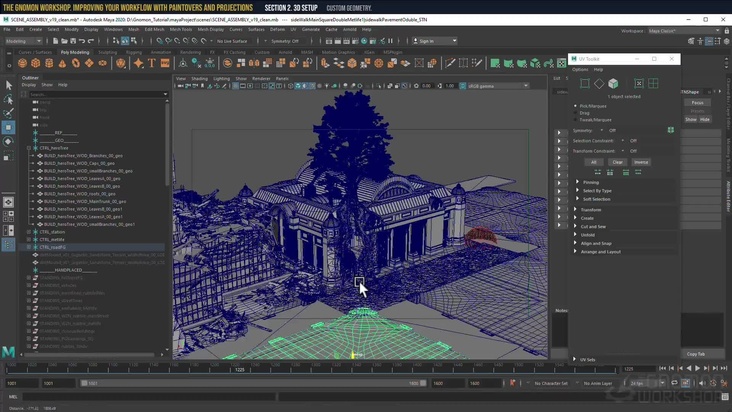Select UV vertex diamond mode in UV Toolkit
This screenshot has height=412, width=732.
tap(599, 84)
